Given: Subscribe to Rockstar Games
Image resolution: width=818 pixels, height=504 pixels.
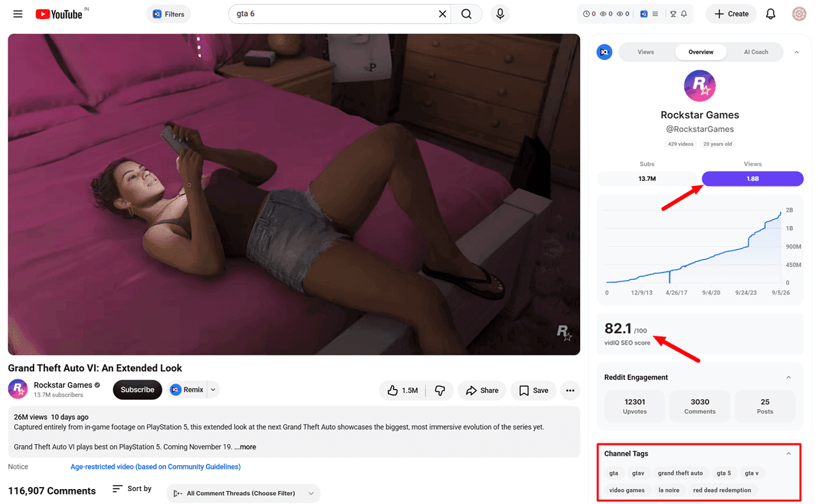Looking at the screenshot, I should 137,390.
